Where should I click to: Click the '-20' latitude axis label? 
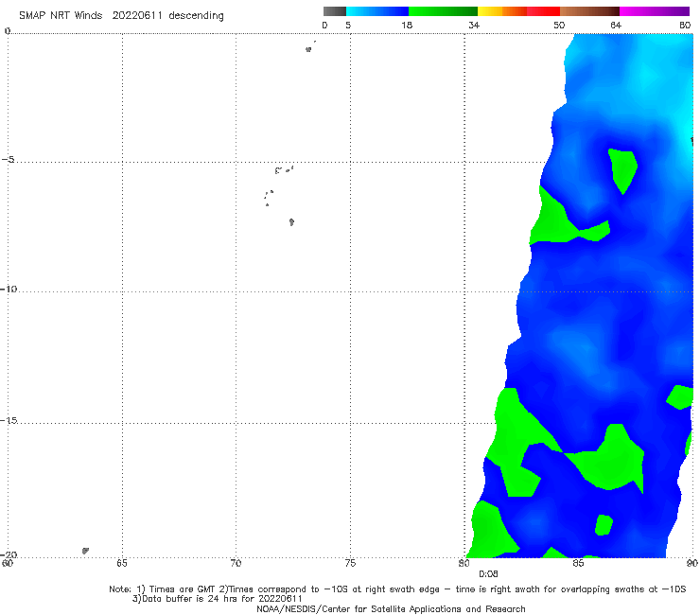pyautogui.click(x=9, y=554)
